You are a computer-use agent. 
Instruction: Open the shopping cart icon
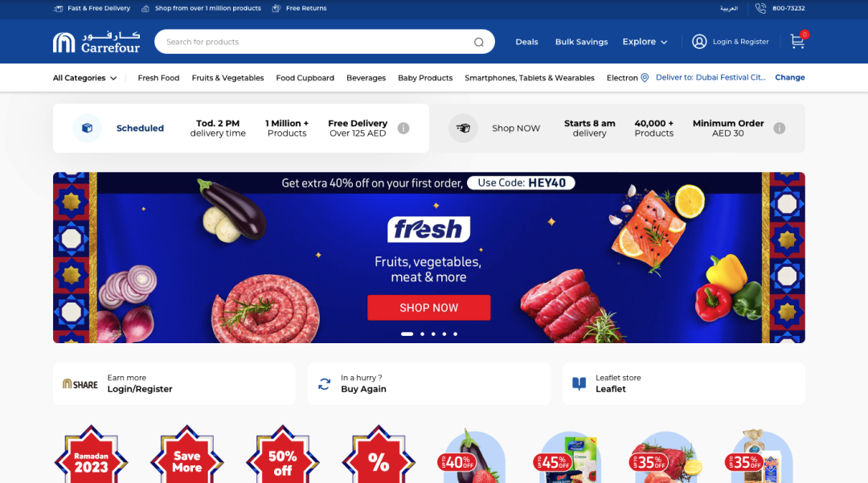(797, 42)
